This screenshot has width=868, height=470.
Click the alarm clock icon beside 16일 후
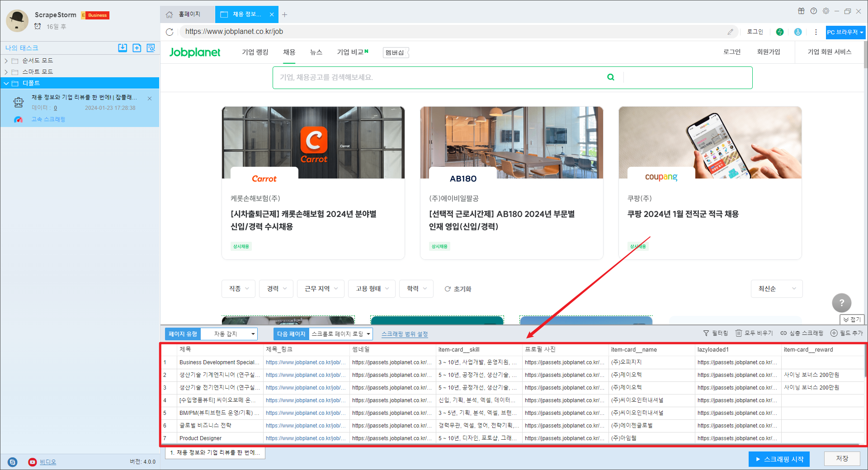[x=38, y=27]
